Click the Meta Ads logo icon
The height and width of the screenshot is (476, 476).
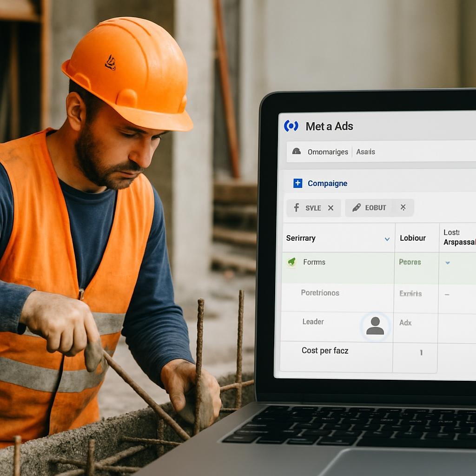tap(291, 126)
